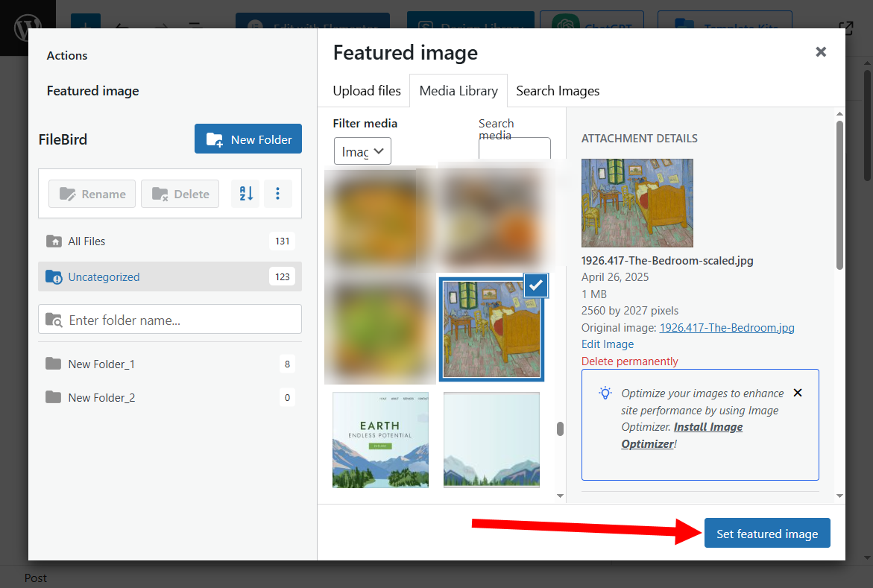Click the Search media input box

(x=514, y=148)
